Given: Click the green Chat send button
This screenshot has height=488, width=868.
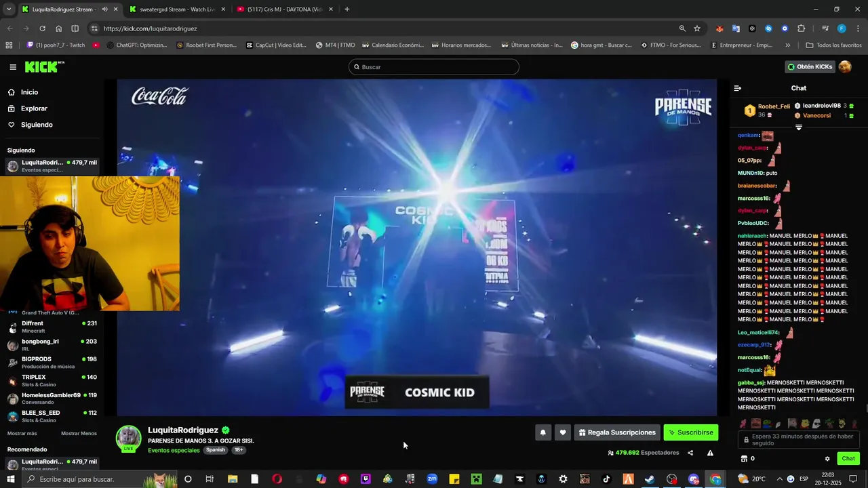Looking at the screenshot, I should point(848,459).
